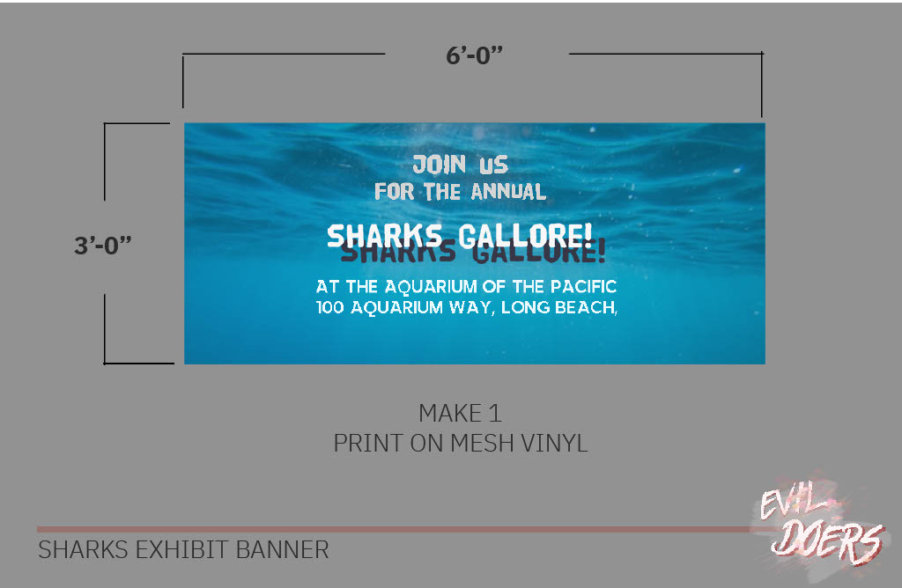Click the left segment of width dimension line
902x588 pixels.
point(282,55)
